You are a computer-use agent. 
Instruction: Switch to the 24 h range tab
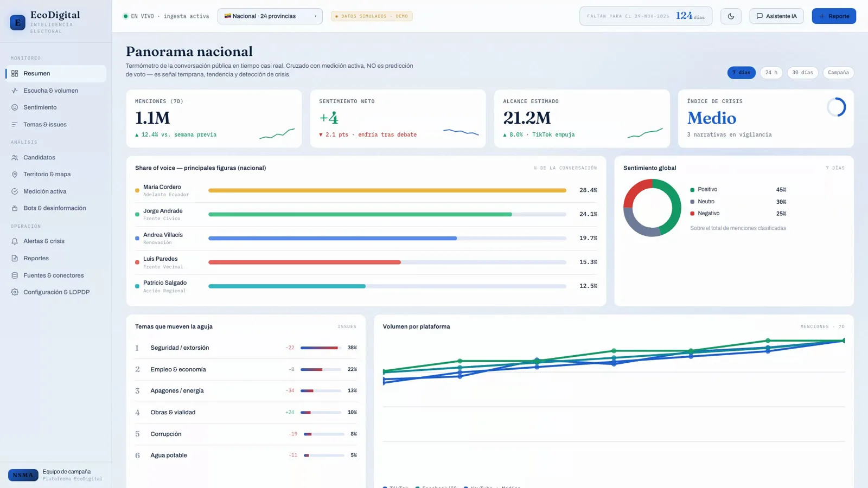771,73
